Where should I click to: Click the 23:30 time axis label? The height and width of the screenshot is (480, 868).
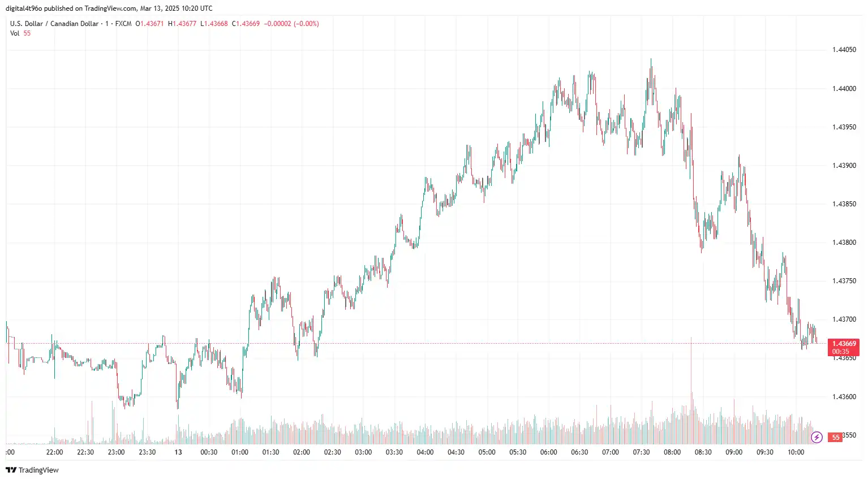coord(147,452)
